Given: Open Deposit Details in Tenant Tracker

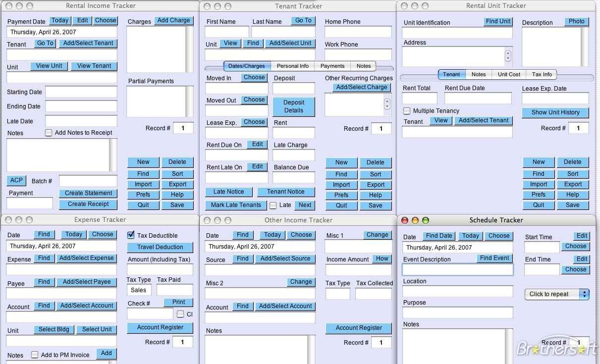Looking at the screenshot, I should coord(293,106).
